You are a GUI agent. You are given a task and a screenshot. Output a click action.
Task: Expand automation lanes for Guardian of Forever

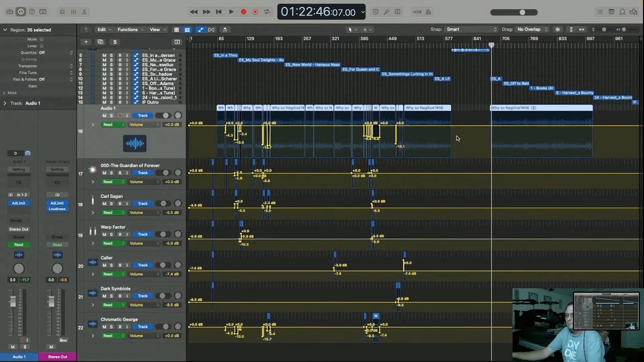click(x=93, y=182)
